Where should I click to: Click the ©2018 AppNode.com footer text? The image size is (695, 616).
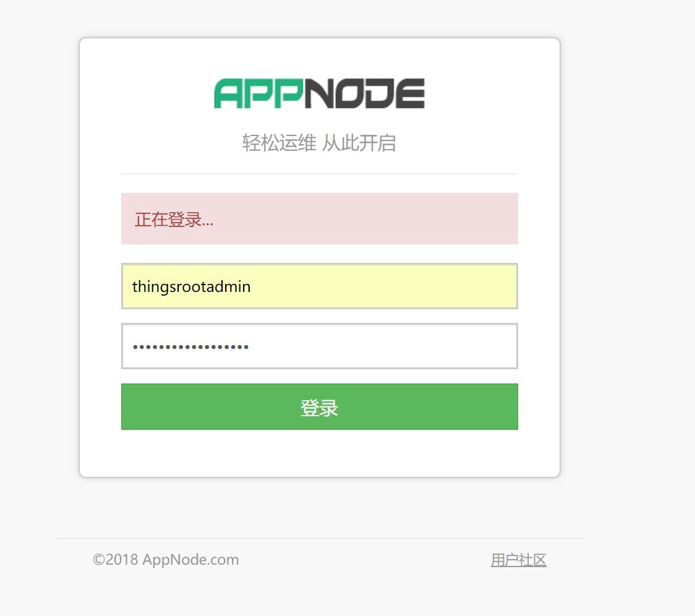tap(165, 560)
